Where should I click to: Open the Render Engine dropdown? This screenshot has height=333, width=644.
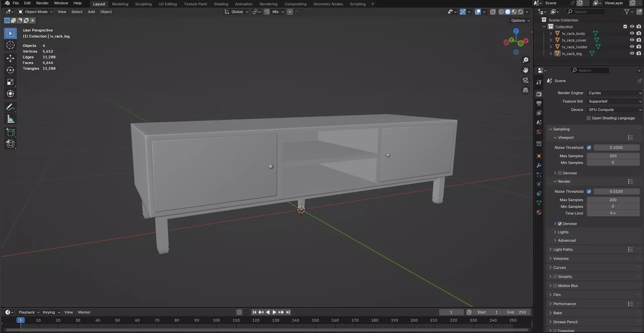tap(614, 93)
